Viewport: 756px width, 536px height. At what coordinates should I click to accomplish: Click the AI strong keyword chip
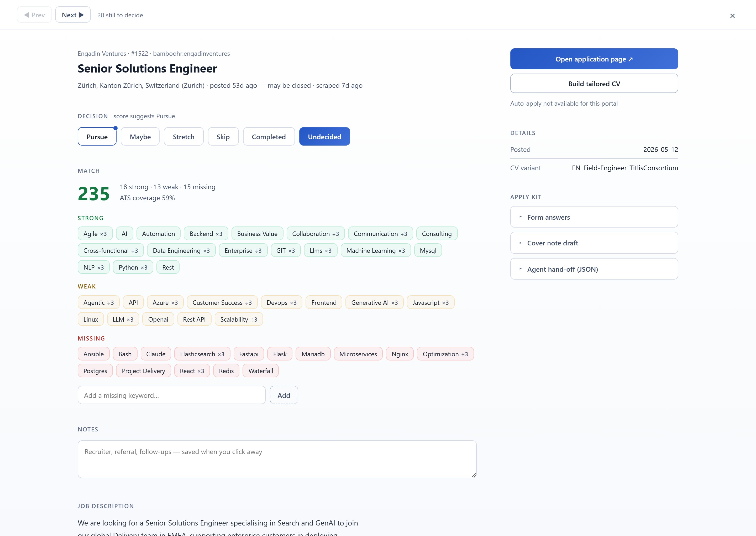[x=124, y=234]
